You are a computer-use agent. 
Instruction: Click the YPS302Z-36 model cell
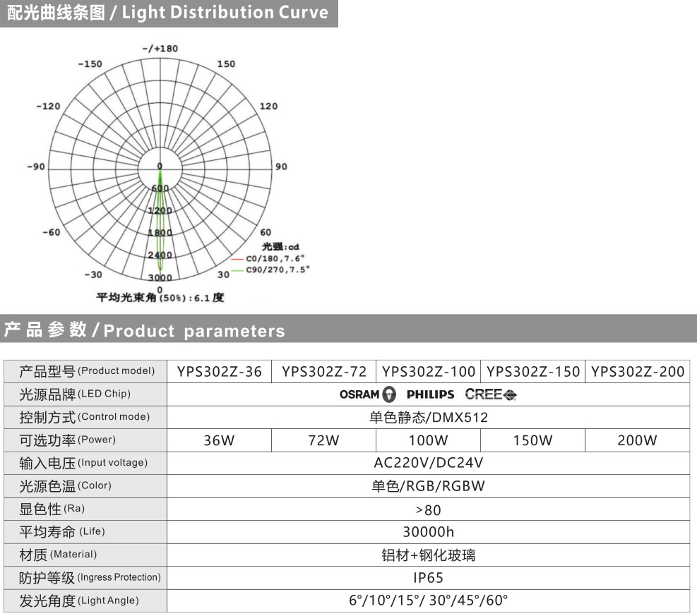click(x=220, y=372)
